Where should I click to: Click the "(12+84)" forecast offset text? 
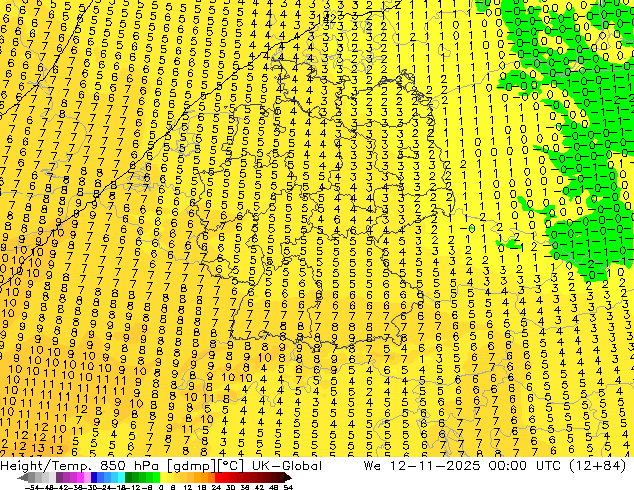click(x=600, y=466)
